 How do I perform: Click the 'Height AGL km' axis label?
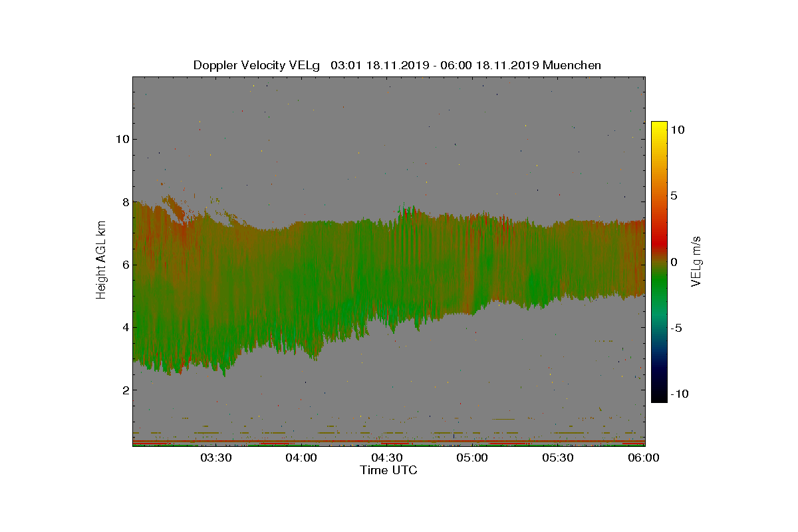pos(101,261)
